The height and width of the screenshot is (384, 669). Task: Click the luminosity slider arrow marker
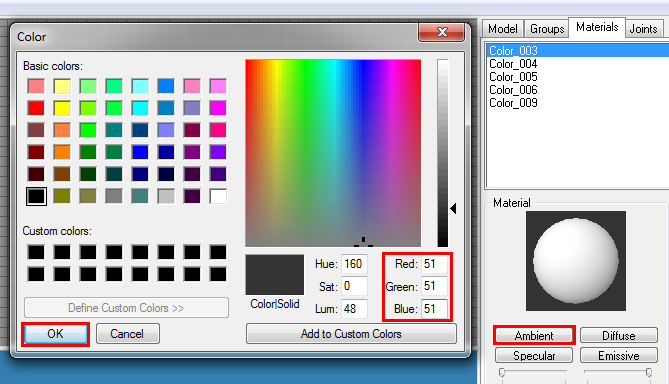[x=453, y=209]
